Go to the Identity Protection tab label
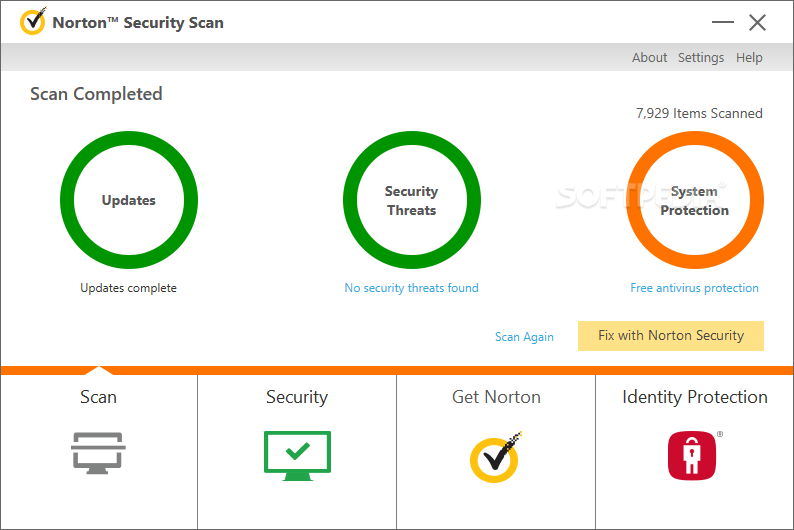The image size is (794, 530). pos(694,397)
